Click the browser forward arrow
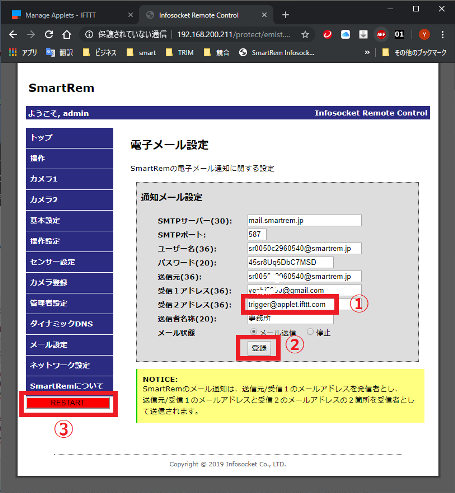Viewport: 455px width, 493px height. click(x=31, y=34)
